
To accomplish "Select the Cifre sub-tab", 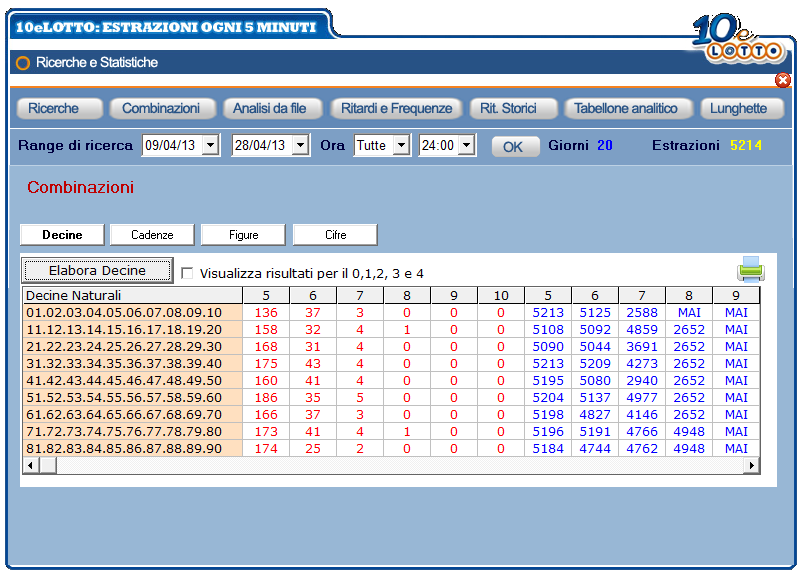I will pyautogui.click(x=335, y=235).
